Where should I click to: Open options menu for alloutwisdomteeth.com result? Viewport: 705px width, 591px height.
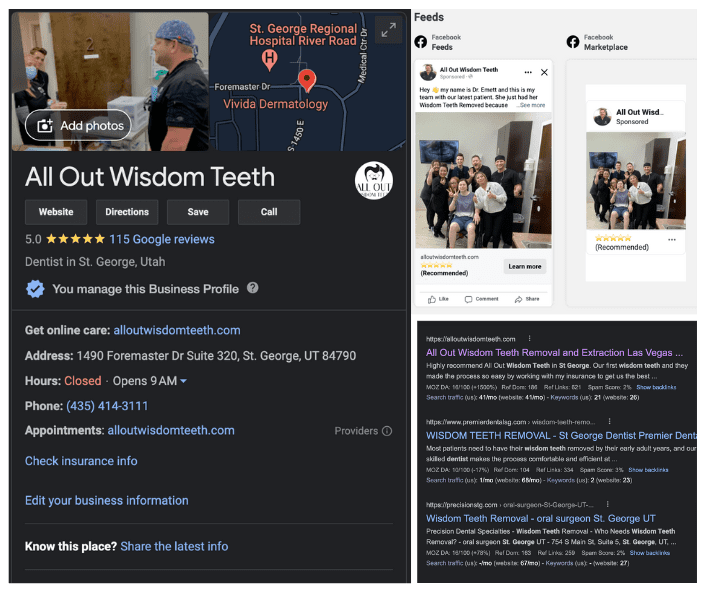click(529, 338)
